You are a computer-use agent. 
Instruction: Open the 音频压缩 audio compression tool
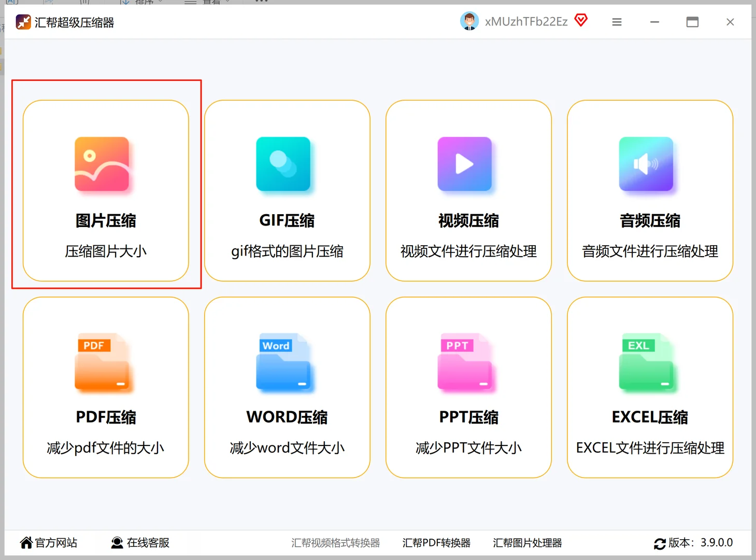pyautogui.click(x=649, y=192)
